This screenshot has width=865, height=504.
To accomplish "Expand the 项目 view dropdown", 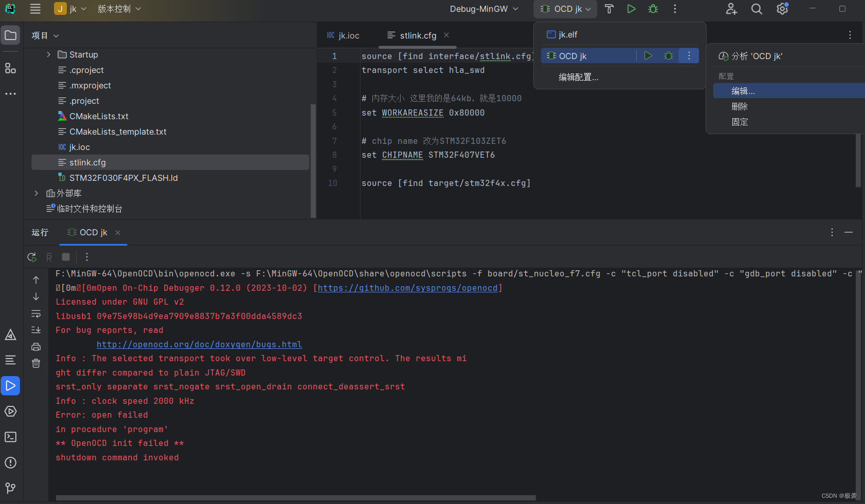I will (45, 35).
